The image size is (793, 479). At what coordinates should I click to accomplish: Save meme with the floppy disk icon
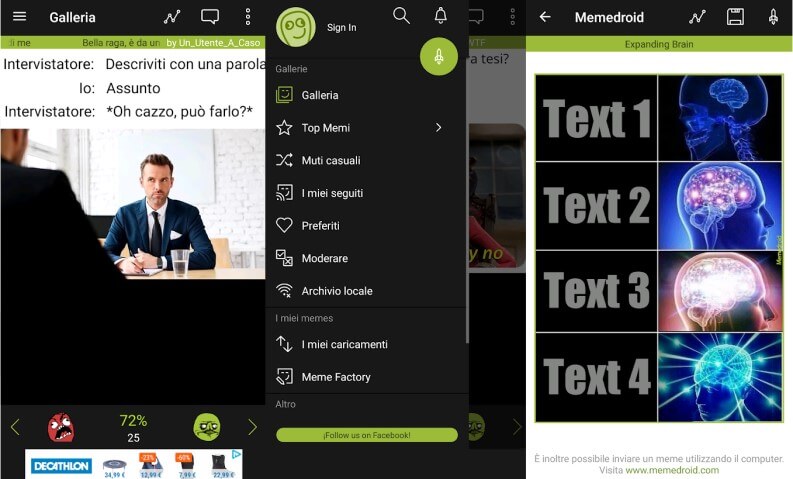735,17
